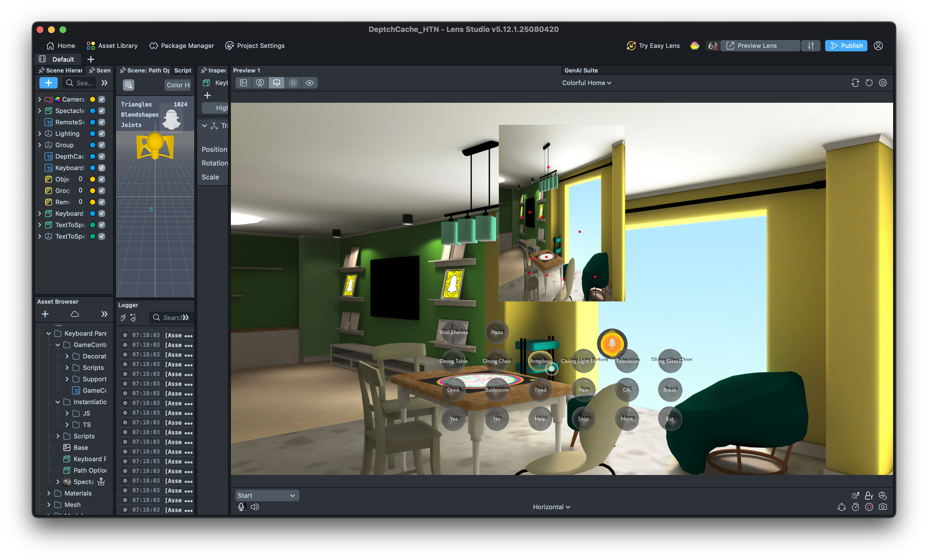Viewport: 928px width, 560px height.
Task: Uncheck the Camera object visibility checkbox
Action: coord(102,99)
